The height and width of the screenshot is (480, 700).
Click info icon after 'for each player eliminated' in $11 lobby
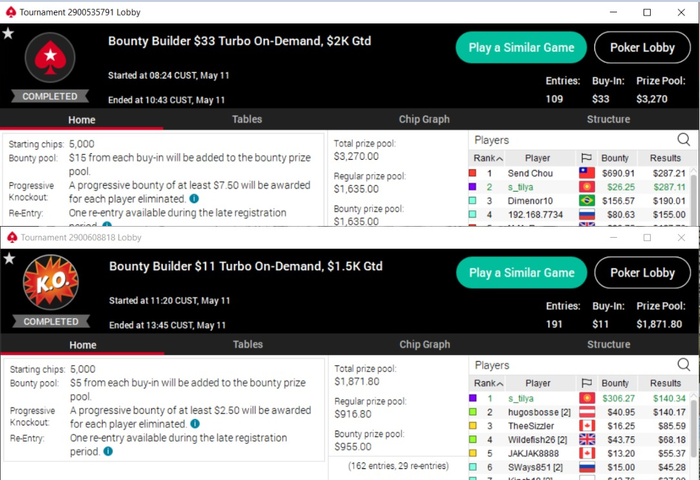(x=195, y=424)
